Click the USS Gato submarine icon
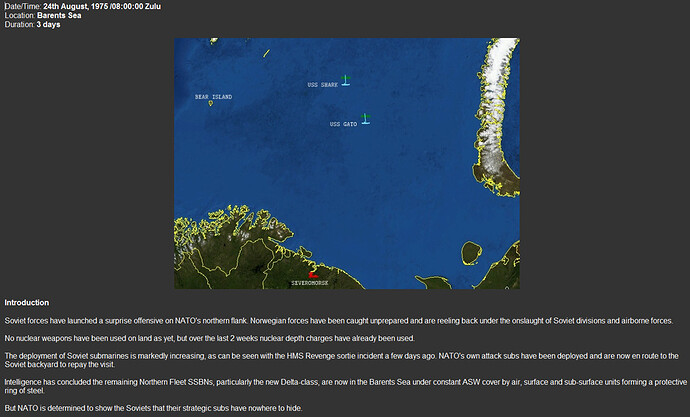The height and width of the screenshot is (417, 690). click(365, 119)
